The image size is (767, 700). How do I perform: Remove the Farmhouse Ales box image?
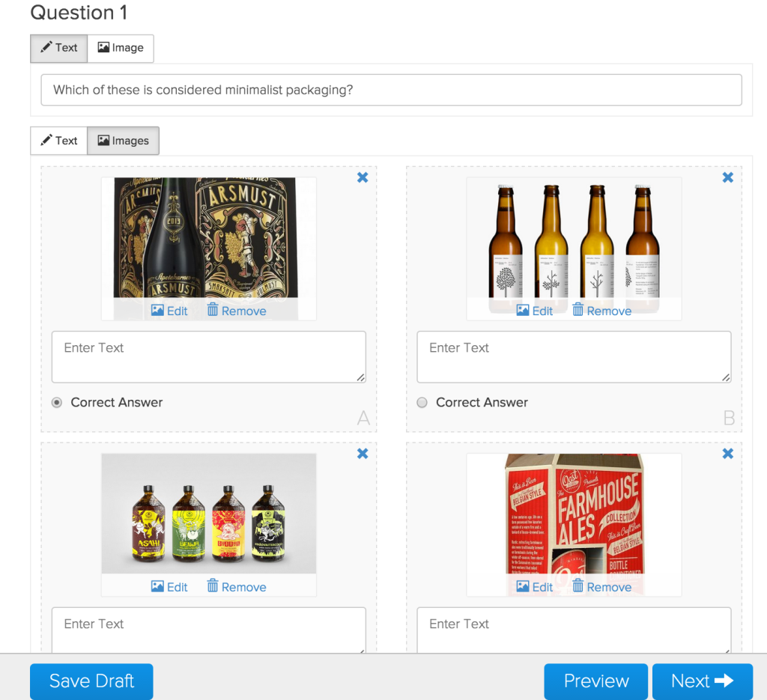[602, 587]
